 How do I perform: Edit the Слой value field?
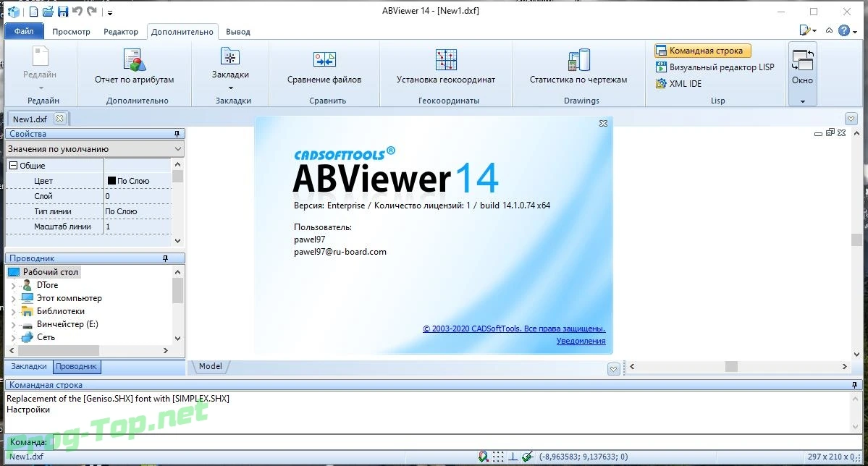(138, 196)
